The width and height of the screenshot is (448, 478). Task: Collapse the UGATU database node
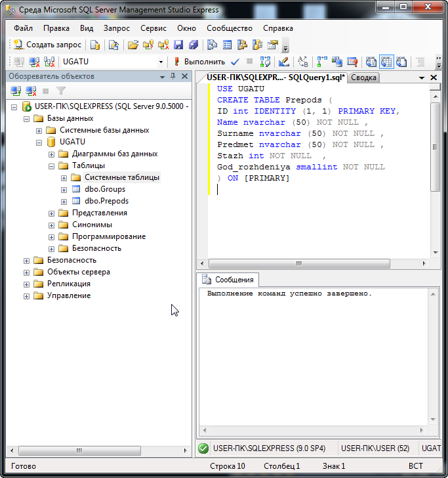39,142
